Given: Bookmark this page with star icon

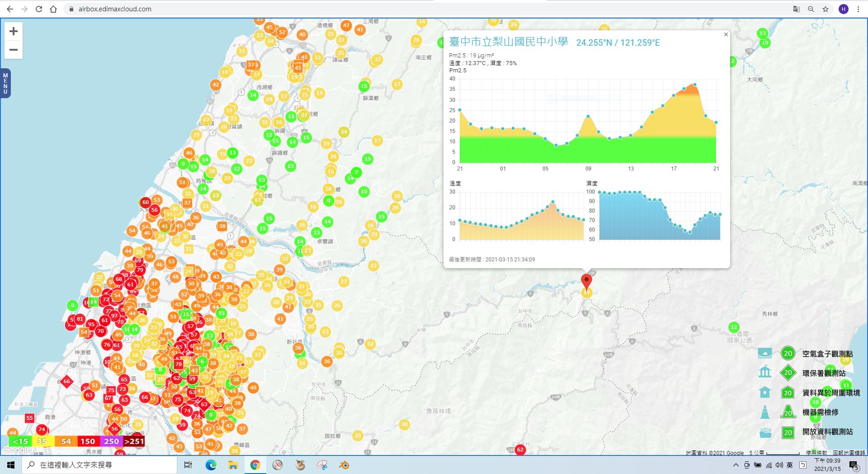Looking at the screenshot, I should point(826,9).
